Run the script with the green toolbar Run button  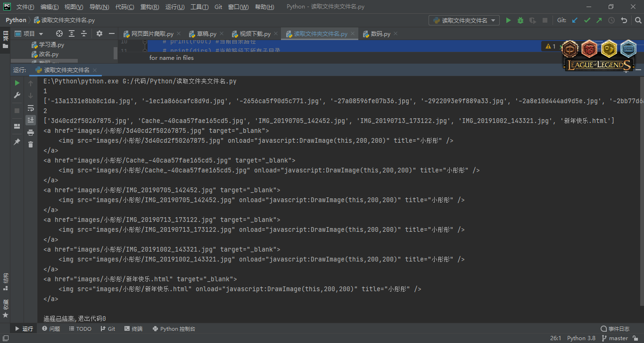(x=508, y=20)
